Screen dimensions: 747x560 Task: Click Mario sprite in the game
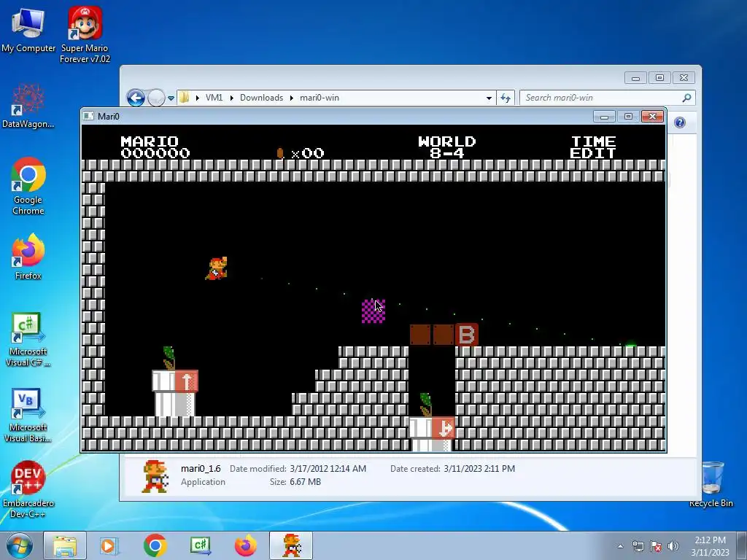217,268
